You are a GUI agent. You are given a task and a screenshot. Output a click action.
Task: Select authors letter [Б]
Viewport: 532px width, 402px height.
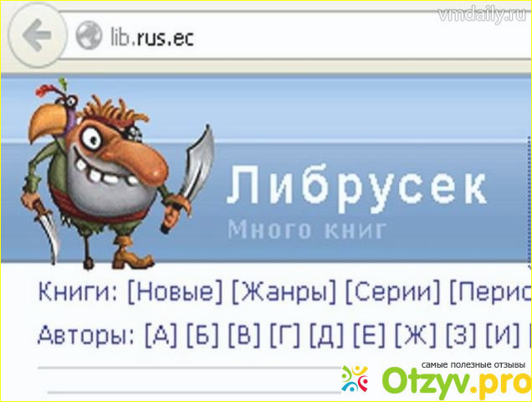[x=202, y=336]
